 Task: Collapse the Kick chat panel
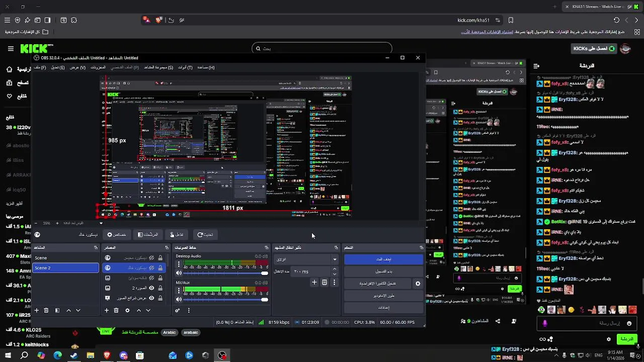tap(536, 66)
